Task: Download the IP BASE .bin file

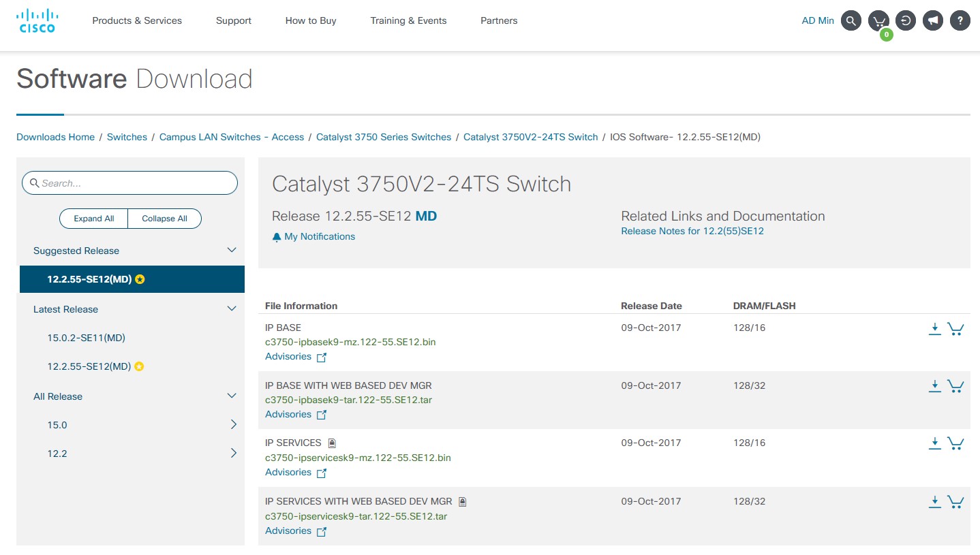Action: (935, 329)
